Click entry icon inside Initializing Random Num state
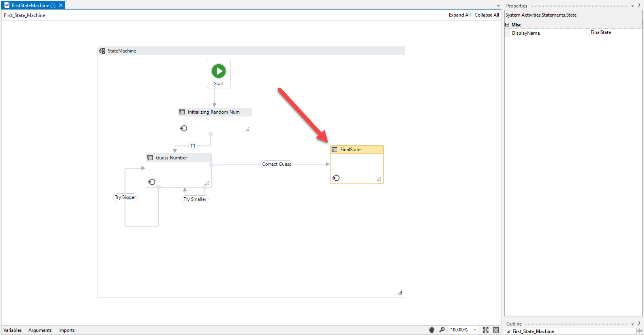Image resolution: width=644 pixels, height=335 pixels. [x=184, y=128]
